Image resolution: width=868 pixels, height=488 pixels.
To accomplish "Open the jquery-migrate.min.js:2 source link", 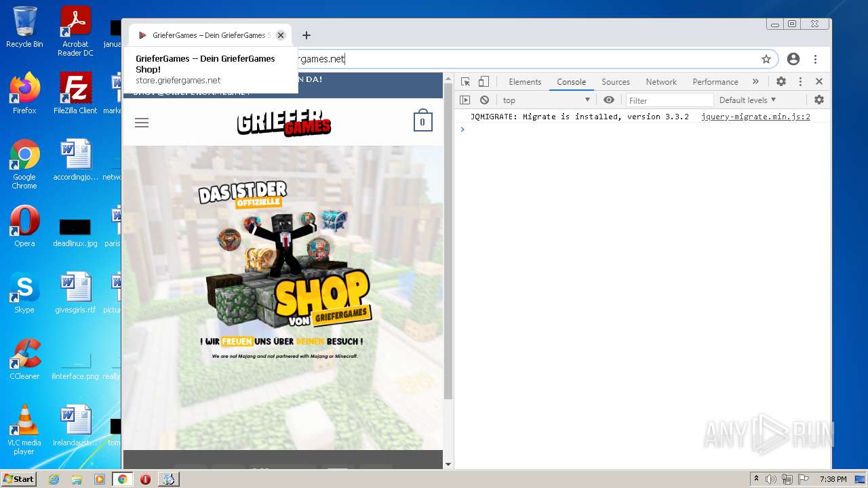I will (x=755, y=117).
